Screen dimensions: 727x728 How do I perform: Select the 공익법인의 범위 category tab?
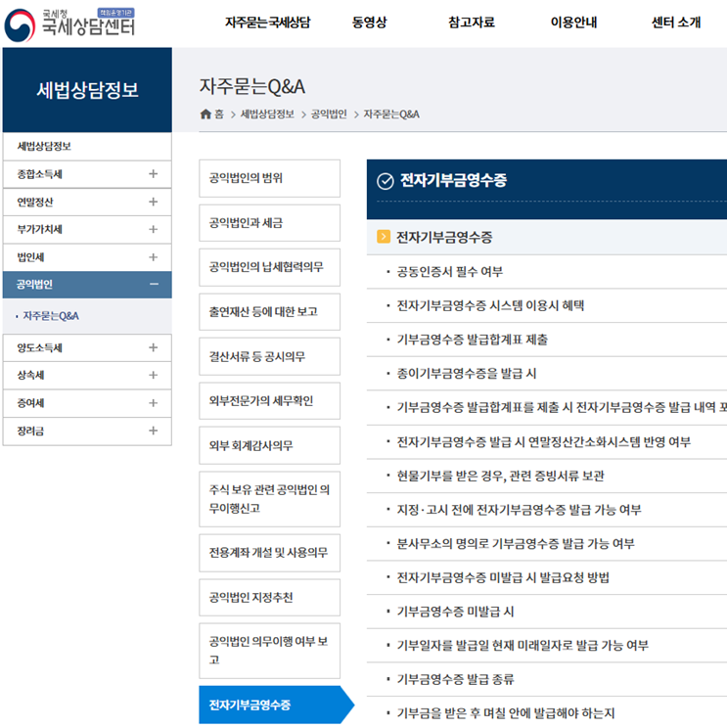[x=269, y=178]
